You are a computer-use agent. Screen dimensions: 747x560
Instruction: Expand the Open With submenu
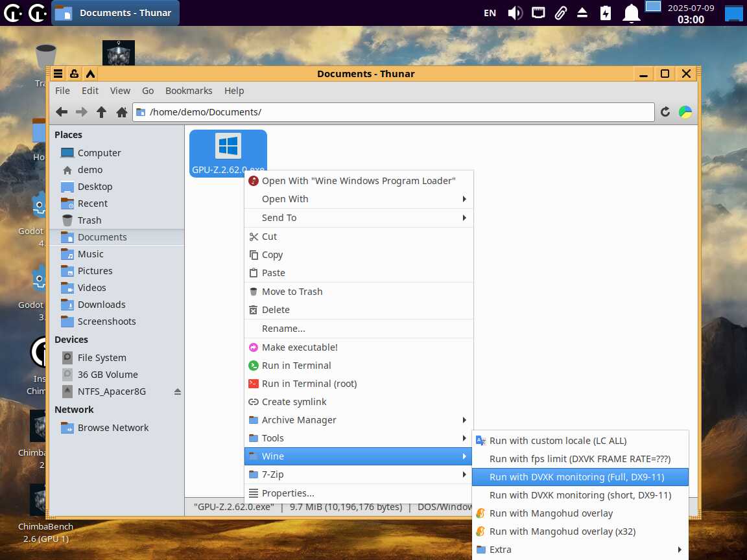359,199
